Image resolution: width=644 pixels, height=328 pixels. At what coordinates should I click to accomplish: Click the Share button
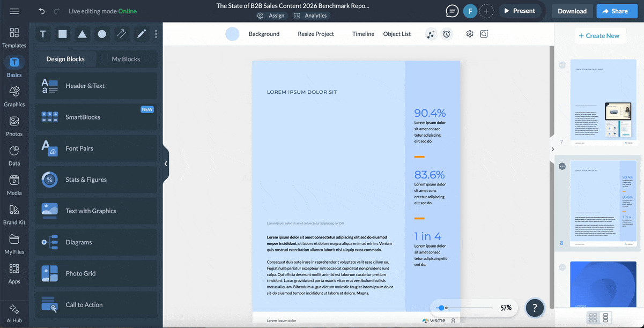pyautogui.click(x=617, y=11)
